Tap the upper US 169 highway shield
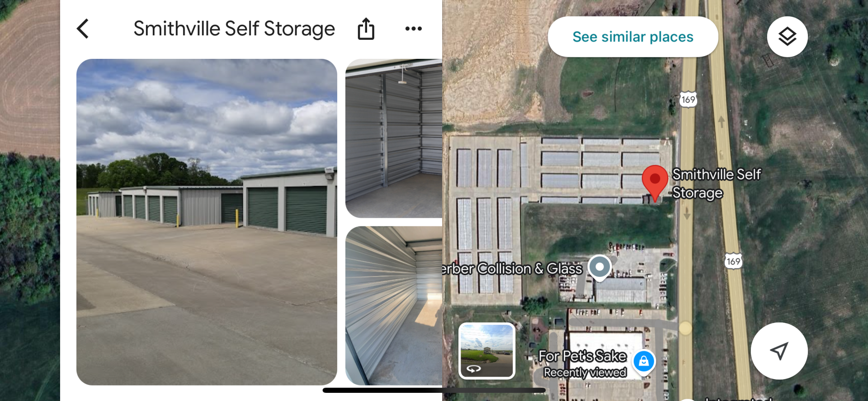 [x=688, y=100]
